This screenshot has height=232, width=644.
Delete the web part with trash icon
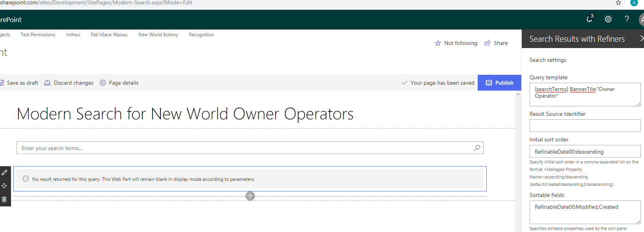(x=4, y=199)
